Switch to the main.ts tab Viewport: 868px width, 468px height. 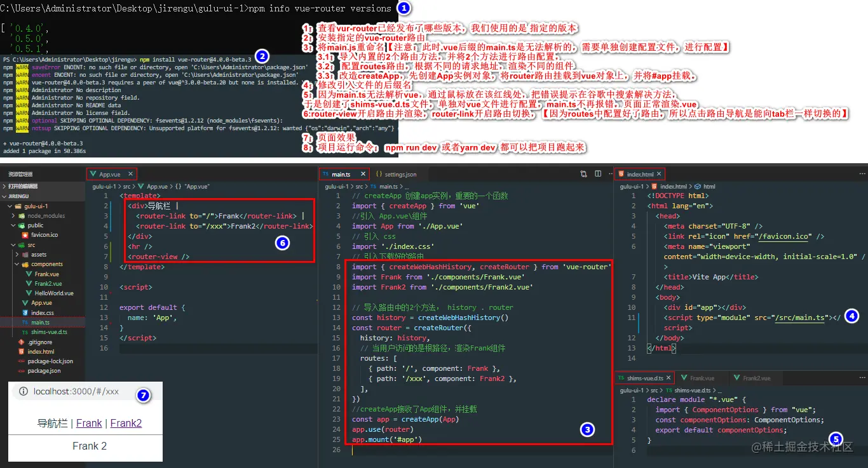click(344, 174)
